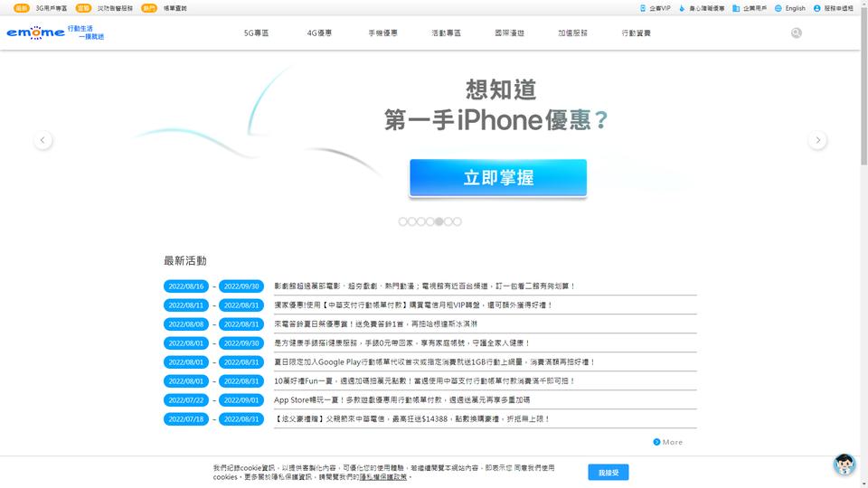Click the 2022/07/22 start date pill
The image size is (868, 488).
(186, 400)
